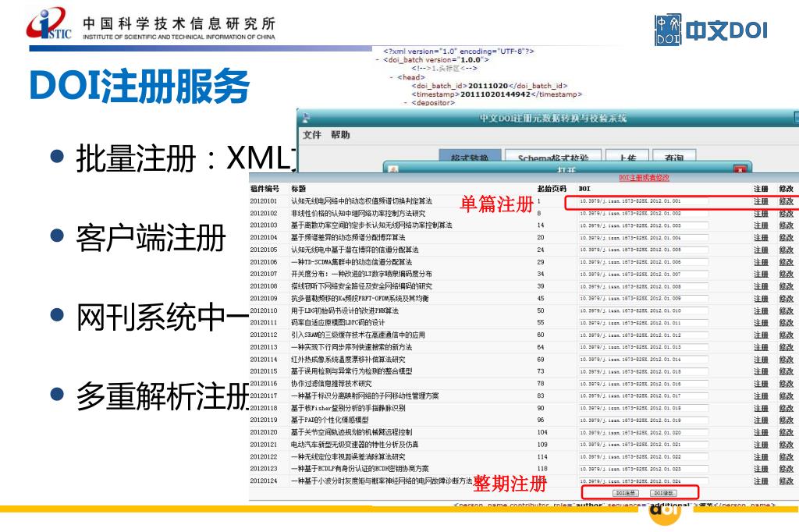The height and width of the screenshot is (532, 799).
Task: Click 注册 link for DOI ending 01.010
Action: tap(761, 310)
